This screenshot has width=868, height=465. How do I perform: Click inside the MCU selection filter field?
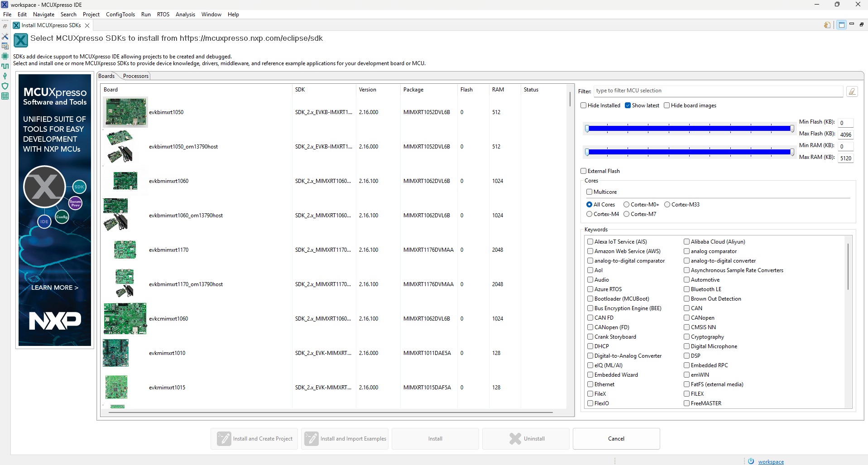[715, 91]
